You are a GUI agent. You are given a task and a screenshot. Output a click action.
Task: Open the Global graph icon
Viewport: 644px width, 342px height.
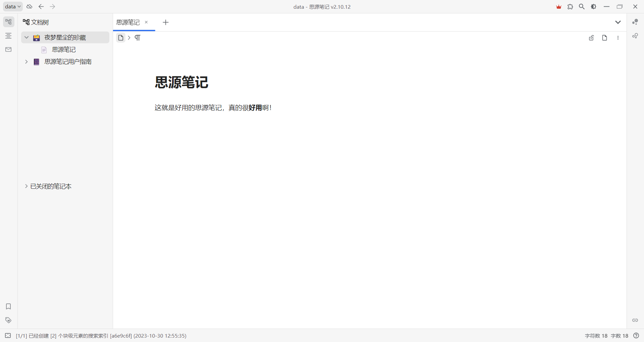click(635, 36)
